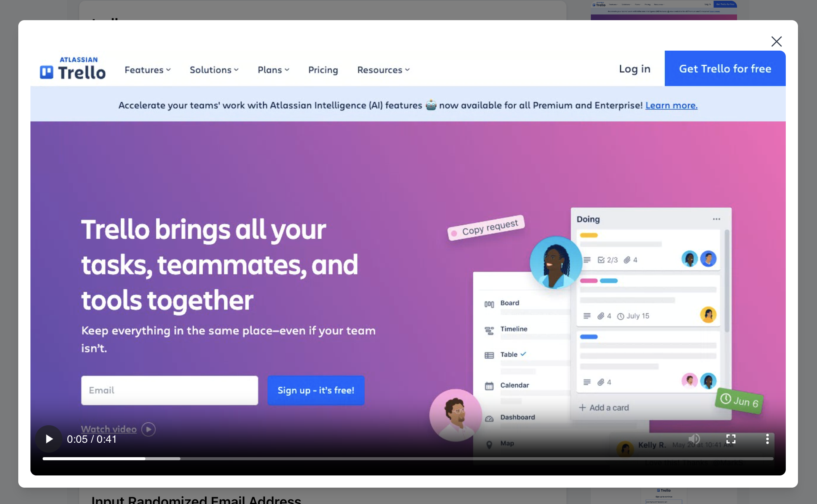Click Get Trello for free button
817x504 pixels.
pos(725,69)
